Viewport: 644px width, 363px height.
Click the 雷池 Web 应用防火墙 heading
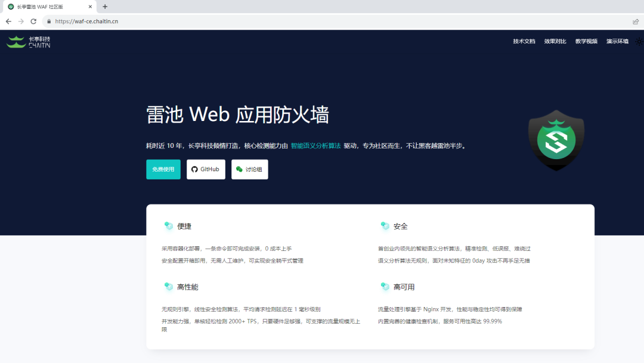click(x=238, y=114)
